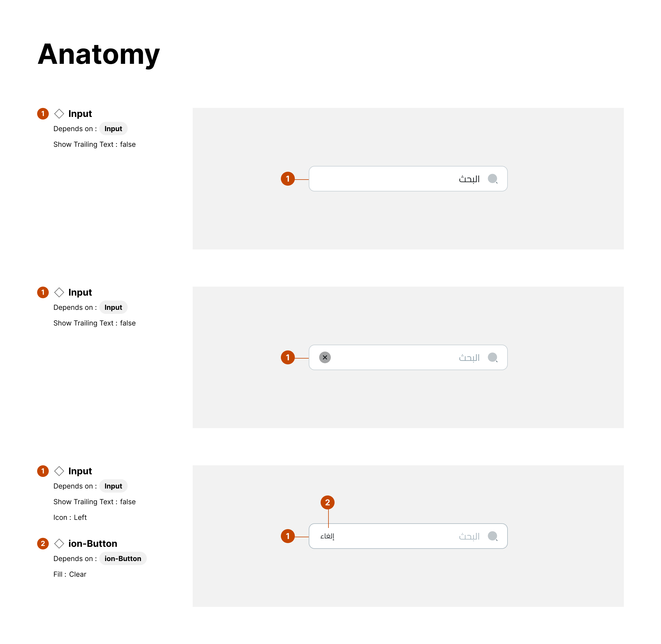Click inside the topmost البحث search input

point(406,179)
